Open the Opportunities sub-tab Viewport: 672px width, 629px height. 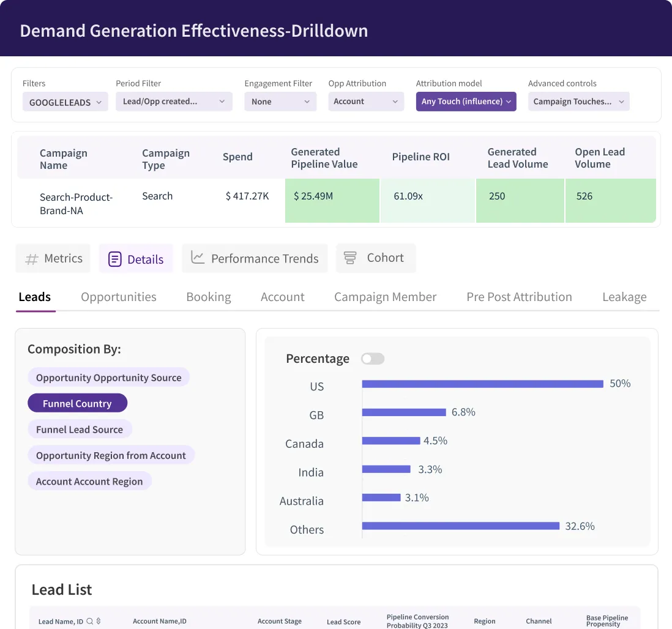click(x=119, y=297)
